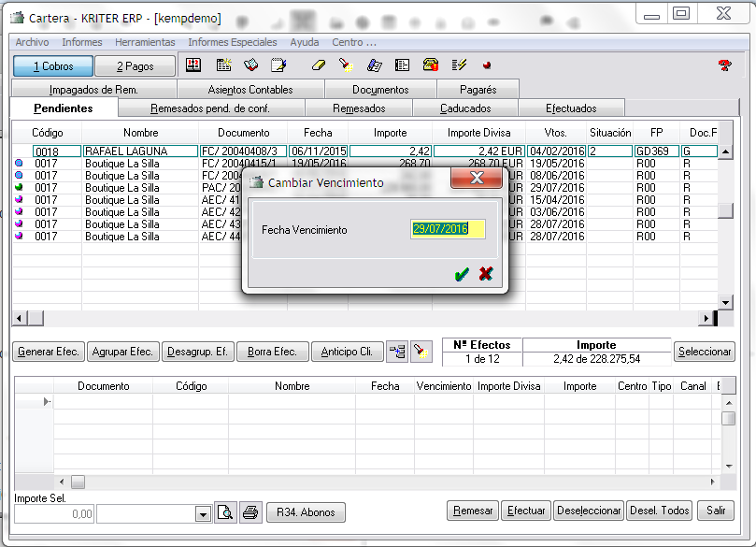The image size is (756, 547).
Task: Click the flashlight icon beside Anticipo Cli.
Action: 421,352
